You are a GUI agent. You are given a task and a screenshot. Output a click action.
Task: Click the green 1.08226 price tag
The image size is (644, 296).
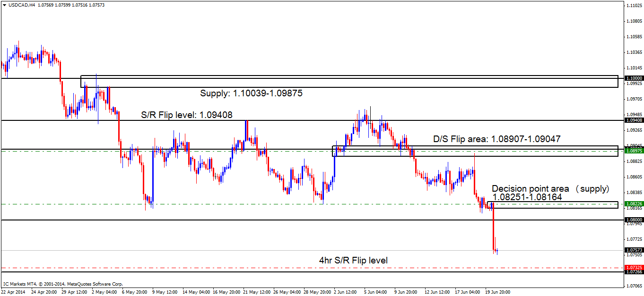pos(633,204)
